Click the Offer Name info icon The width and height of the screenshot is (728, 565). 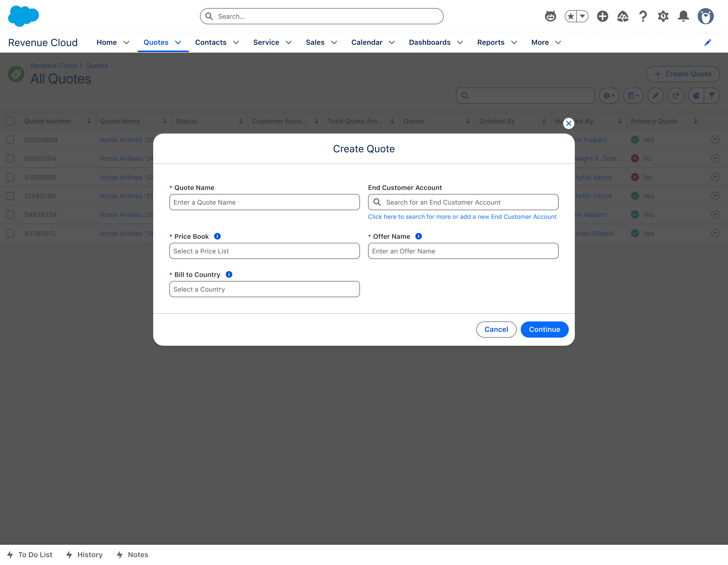click(419, 236)
